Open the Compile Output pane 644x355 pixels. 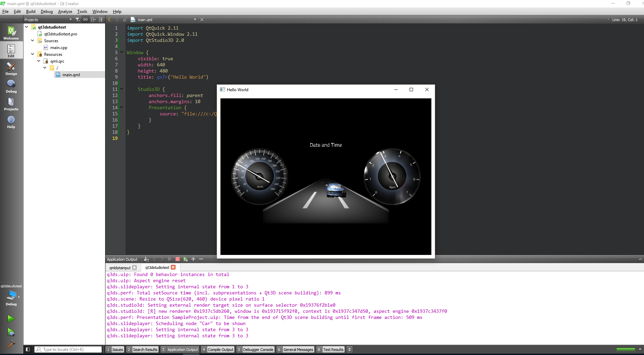[218, 350]
